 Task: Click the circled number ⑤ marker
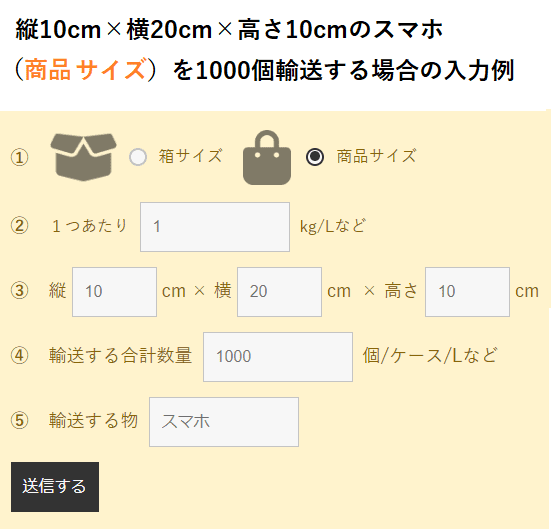(19, 421)
